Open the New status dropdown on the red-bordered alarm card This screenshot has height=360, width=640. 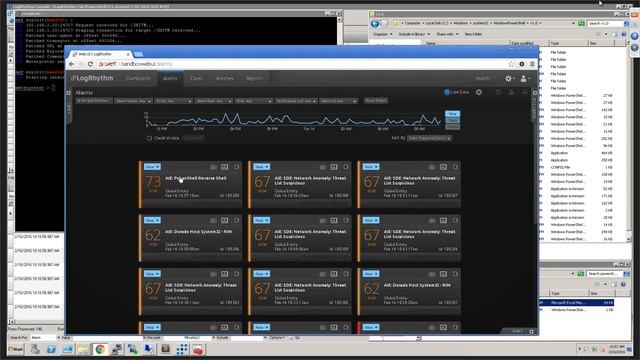[x=371, y=327]
